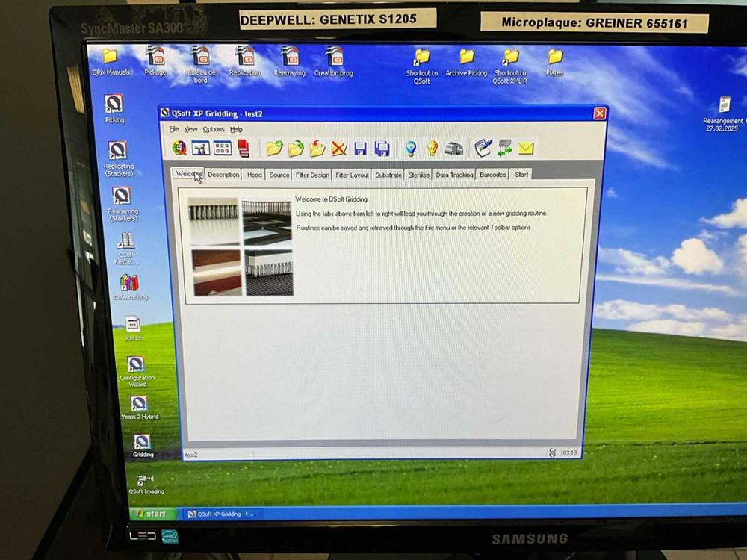This screenshot has height=560, width=747.
Task: Select the Yeast 2 Hybrid desktop shortcut
Action: [139, 408]
